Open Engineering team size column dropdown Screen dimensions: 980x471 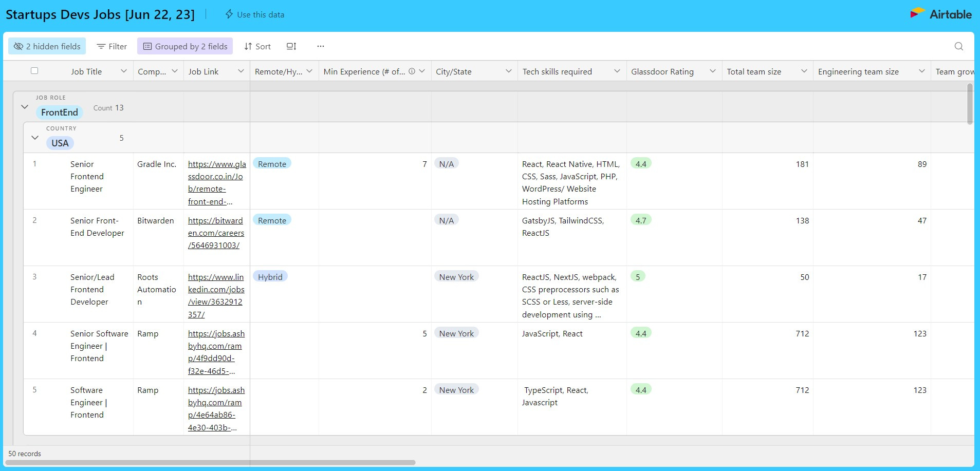pos(922,71)
